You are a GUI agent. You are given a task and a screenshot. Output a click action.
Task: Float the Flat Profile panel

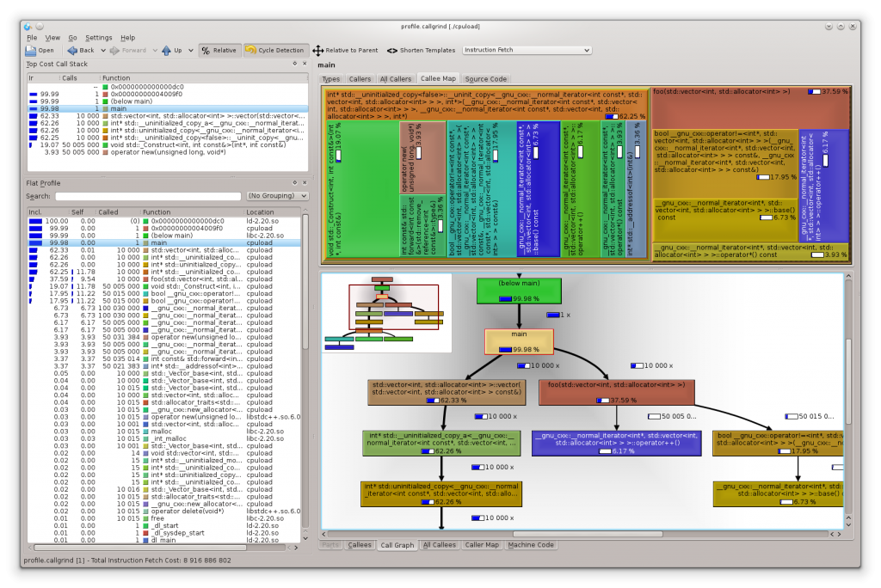coord(294,183)
